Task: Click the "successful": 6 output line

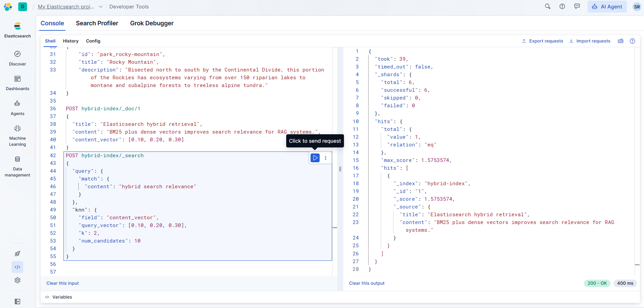Action: (x=405, y=90)
